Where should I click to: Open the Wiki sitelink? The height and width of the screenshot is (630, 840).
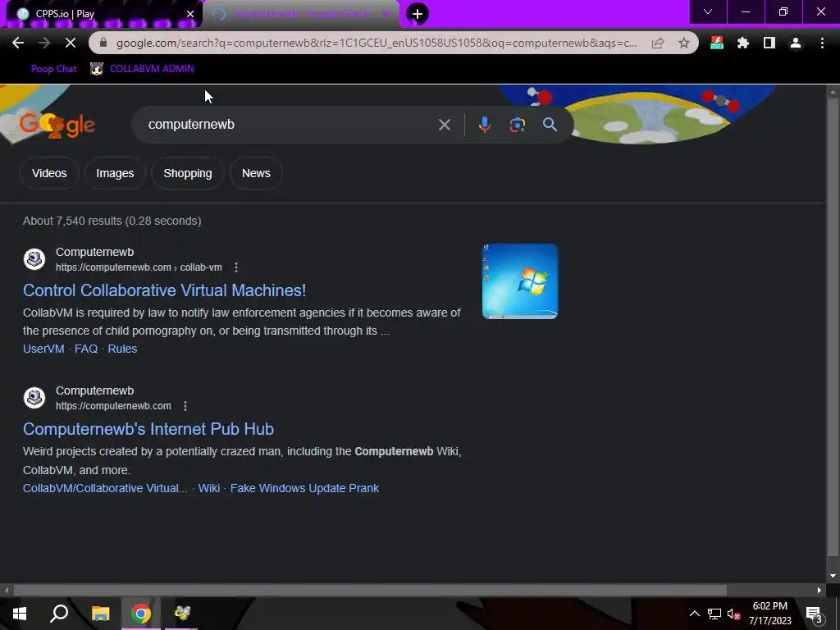click(209, 489)
